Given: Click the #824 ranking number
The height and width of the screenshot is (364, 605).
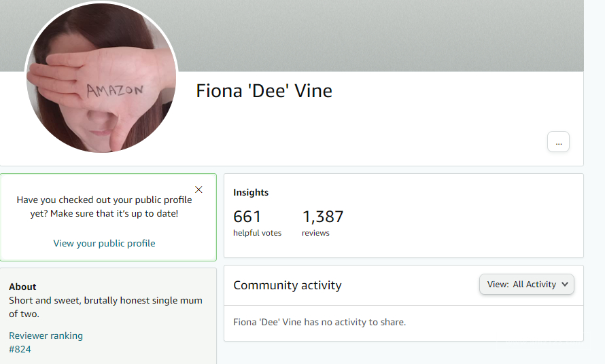Looking at the screenshot, I should (x=20, y=349).
